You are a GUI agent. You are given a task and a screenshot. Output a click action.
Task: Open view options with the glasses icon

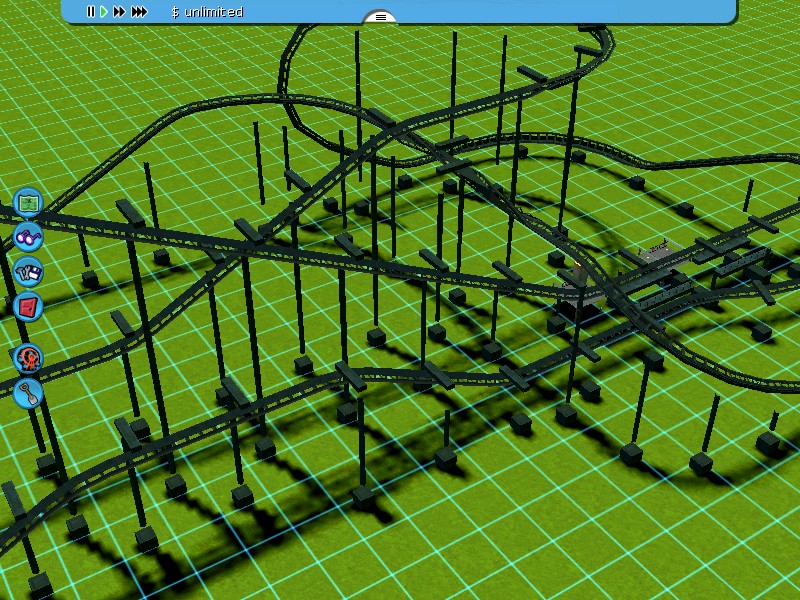click(x=28, y=237)
